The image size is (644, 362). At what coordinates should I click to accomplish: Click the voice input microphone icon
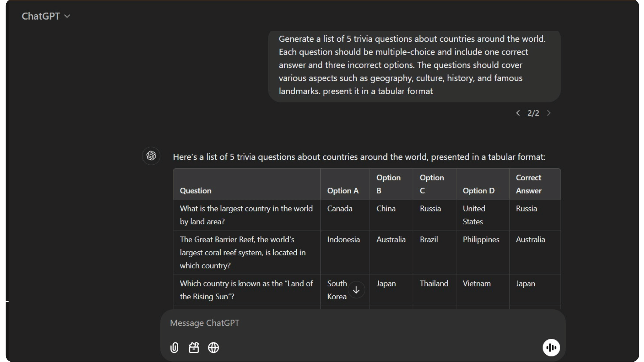(551, 347)
